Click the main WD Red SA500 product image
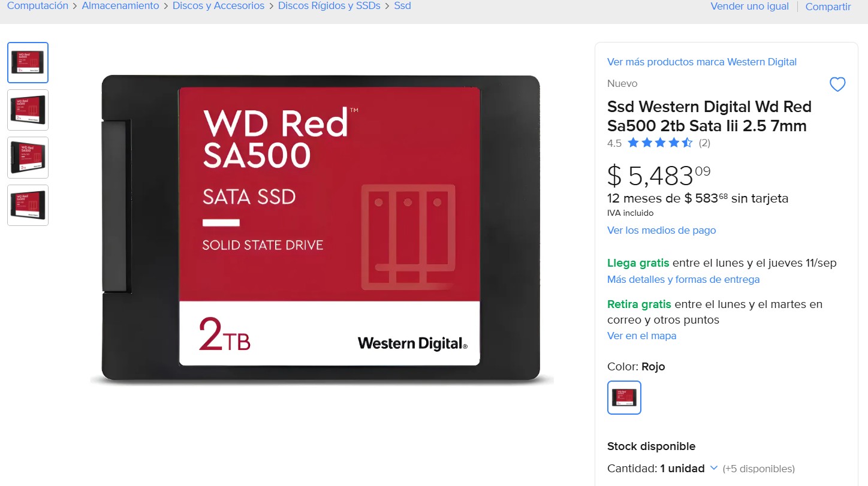Viewport: 868px width, 486px height. click(321, 228)
